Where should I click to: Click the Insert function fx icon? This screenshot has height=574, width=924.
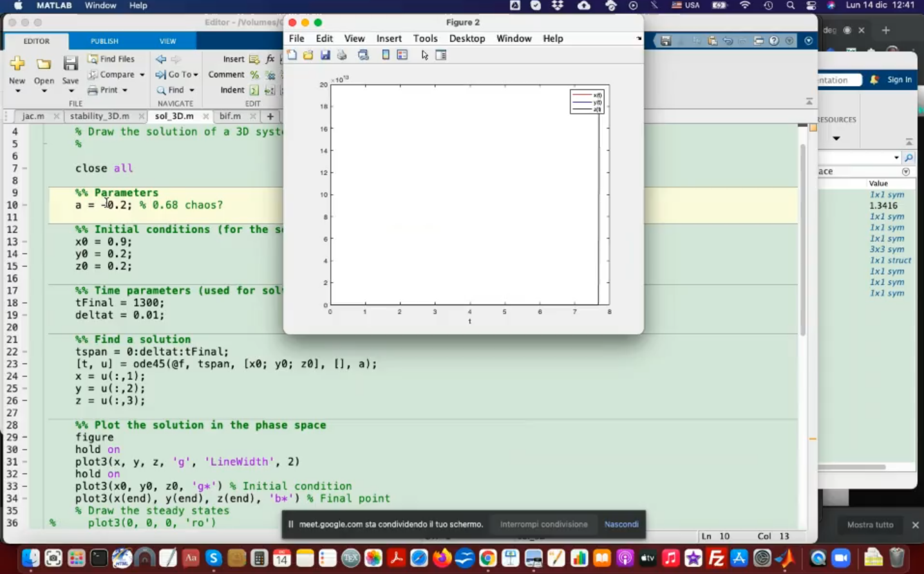(270, 59)
